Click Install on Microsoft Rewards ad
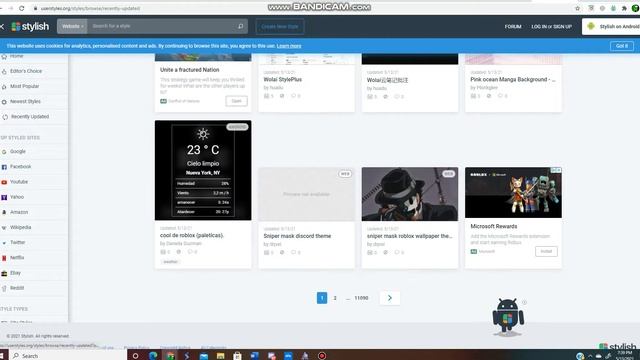The width and height of the screenshot is (640, 360). (x=546, y=251)
